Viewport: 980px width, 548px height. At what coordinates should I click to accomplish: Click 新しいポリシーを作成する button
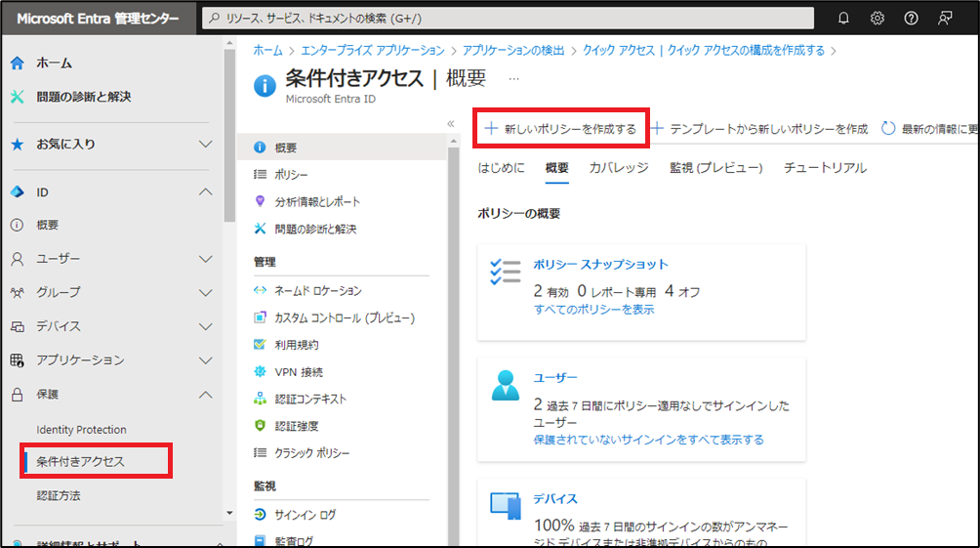[560, 128]
